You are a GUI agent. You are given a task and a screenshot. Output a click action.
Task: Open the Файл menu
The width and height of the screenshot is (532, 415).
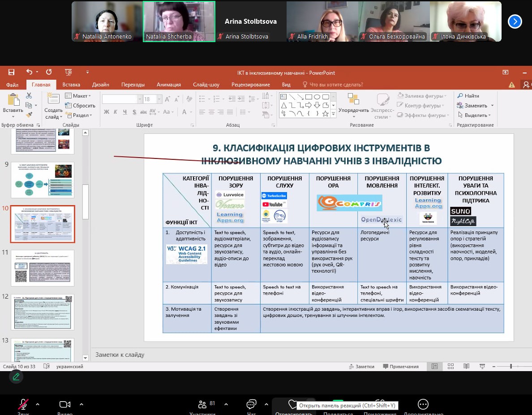tap(12, 85)
